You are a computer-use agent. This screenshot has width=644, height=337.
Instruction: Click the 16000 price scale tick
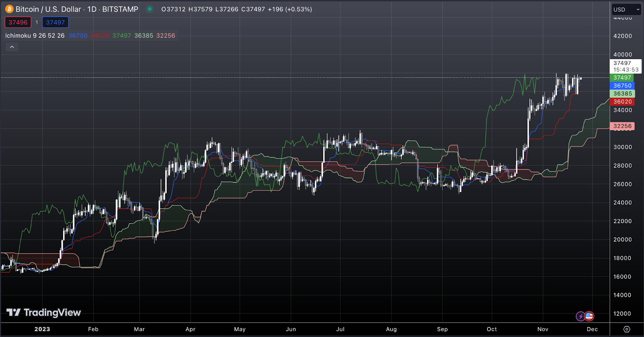coord(623,276)
